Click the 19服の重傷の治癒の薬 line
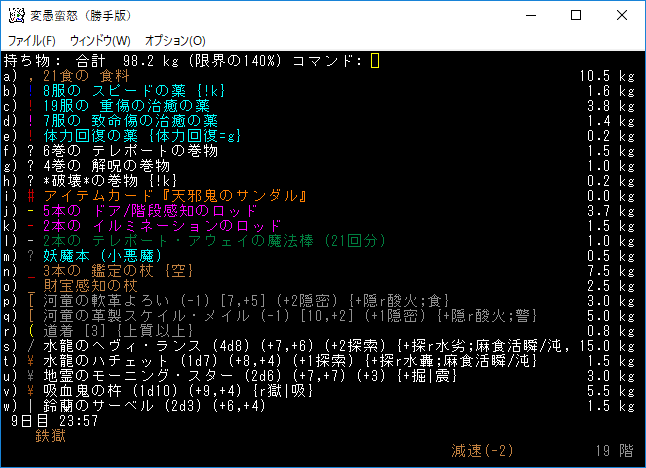Viewport: 646px width, 468px height. click(x=125, y=105)
